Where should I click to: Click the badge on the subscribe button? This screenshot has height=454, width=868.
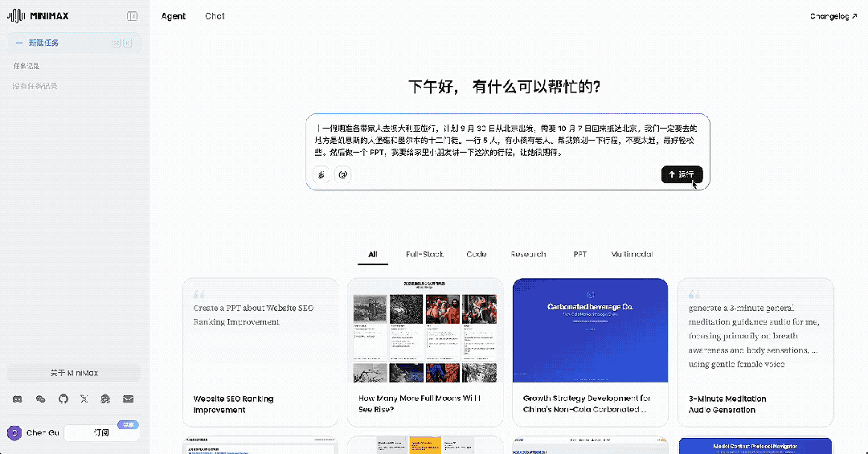(x=128, y=424)
